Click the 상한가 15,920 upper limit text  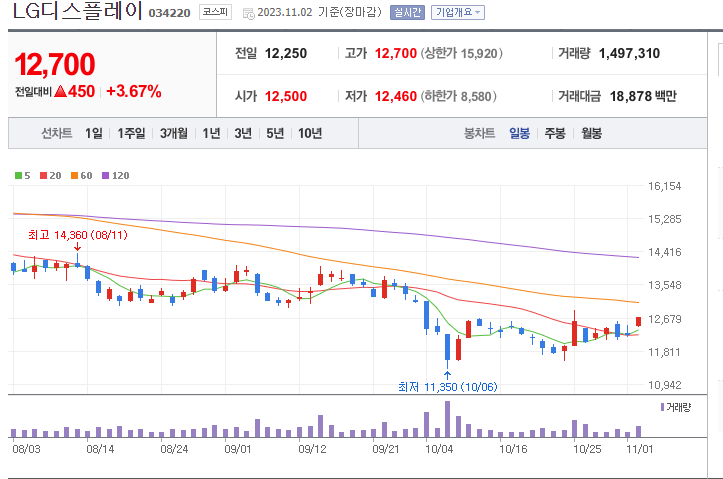click(x=461, y=53)
